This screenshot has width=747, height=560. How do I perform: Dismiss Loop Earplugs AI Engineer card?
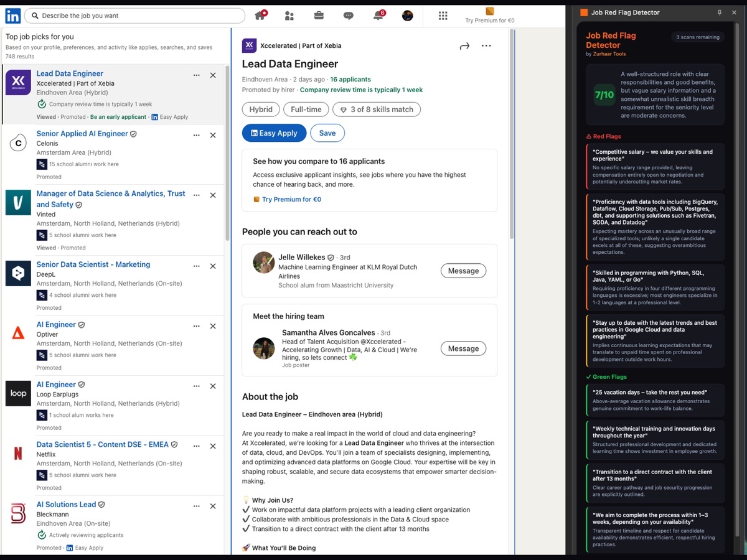[x=213, y=386]
